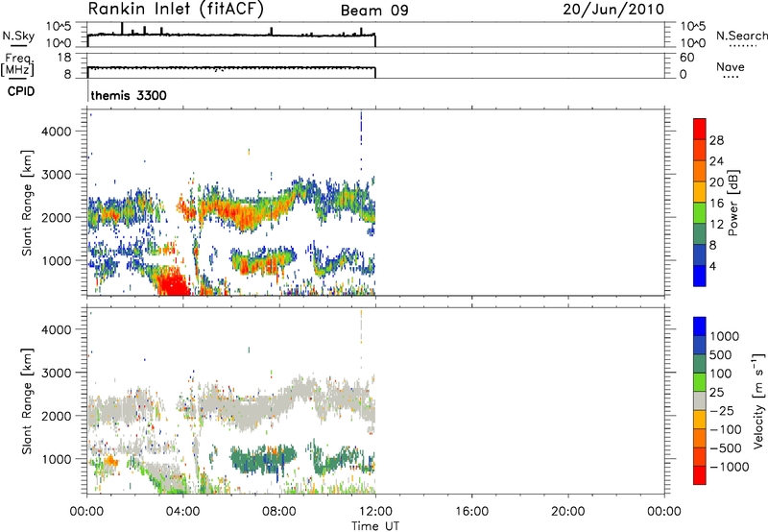Click the green velocity band near 1000 km
The width and height of the screenshot is (768, 532).
pos(265,460)
